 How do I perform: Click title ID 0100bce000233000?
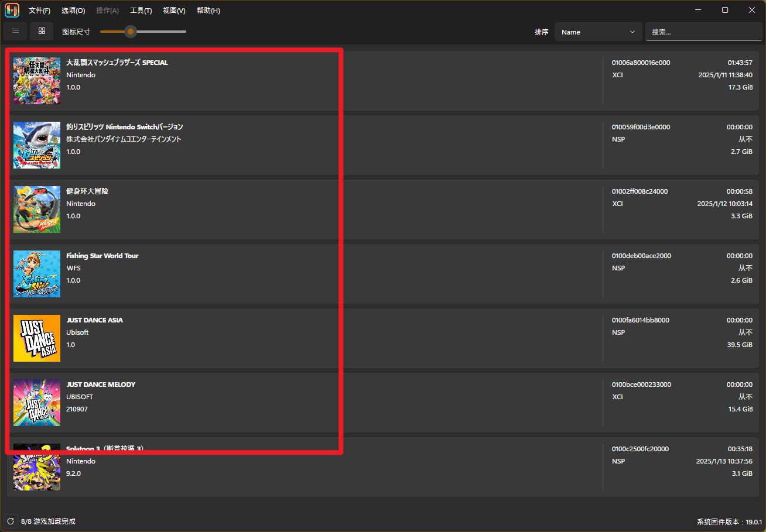point(641,385)
